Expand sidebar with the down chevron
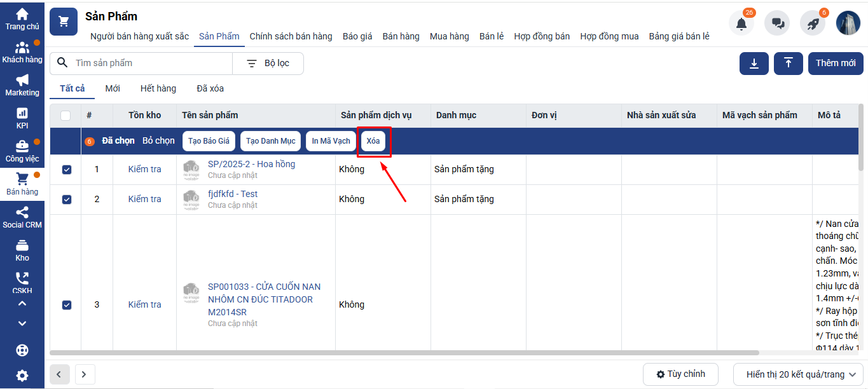 [22, 323]
